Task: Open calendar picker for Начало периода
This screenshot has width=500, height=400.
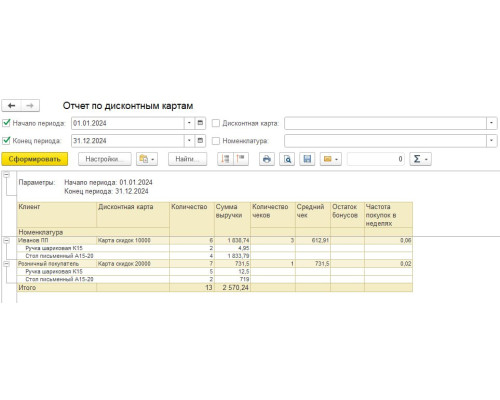Action: (200, 123)
